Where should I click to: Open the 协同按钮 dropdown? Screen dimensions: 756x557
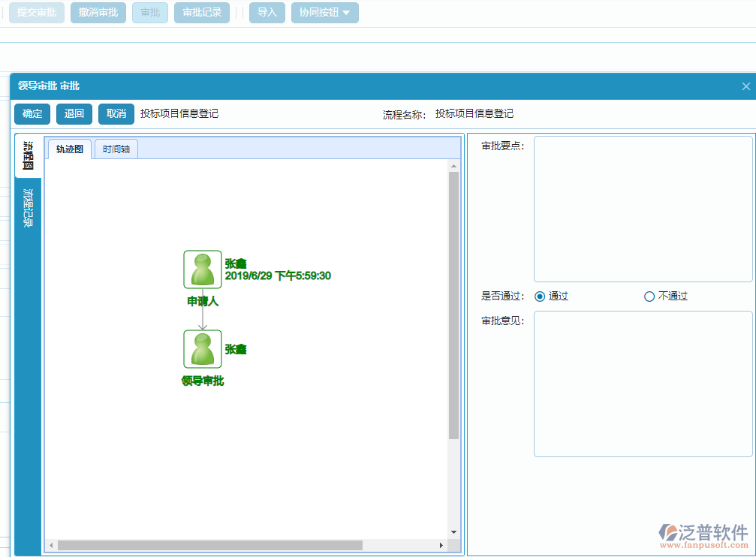(x=324, y=12)
